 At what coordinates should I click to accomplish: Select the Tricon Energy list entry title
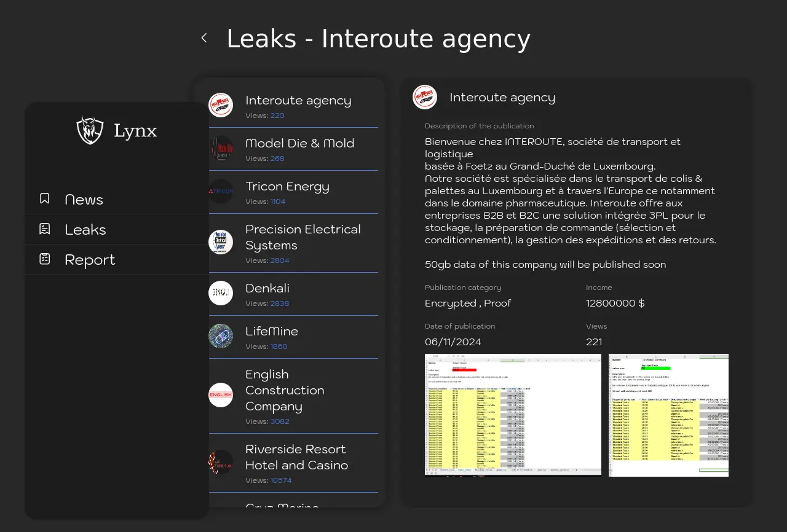(287, 186)
